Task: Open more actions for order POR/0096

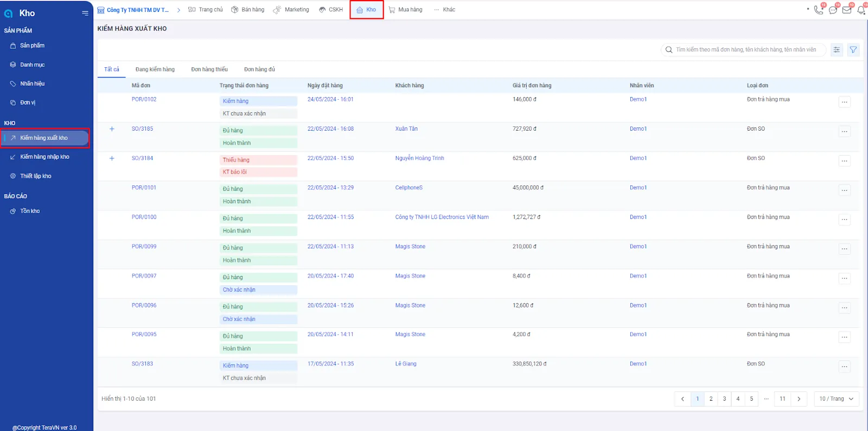Action: click(845, 308)
